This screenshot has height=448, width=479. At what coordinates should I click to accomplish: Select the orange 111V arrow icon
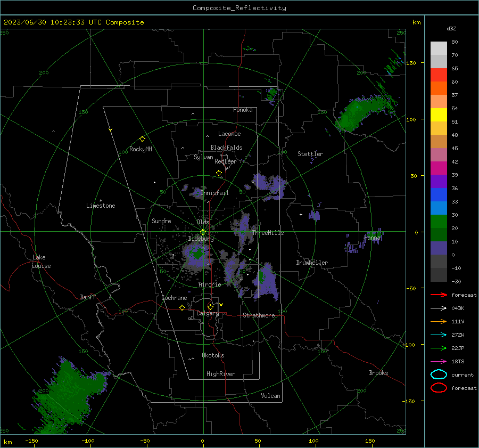click(x=439, y=321)
